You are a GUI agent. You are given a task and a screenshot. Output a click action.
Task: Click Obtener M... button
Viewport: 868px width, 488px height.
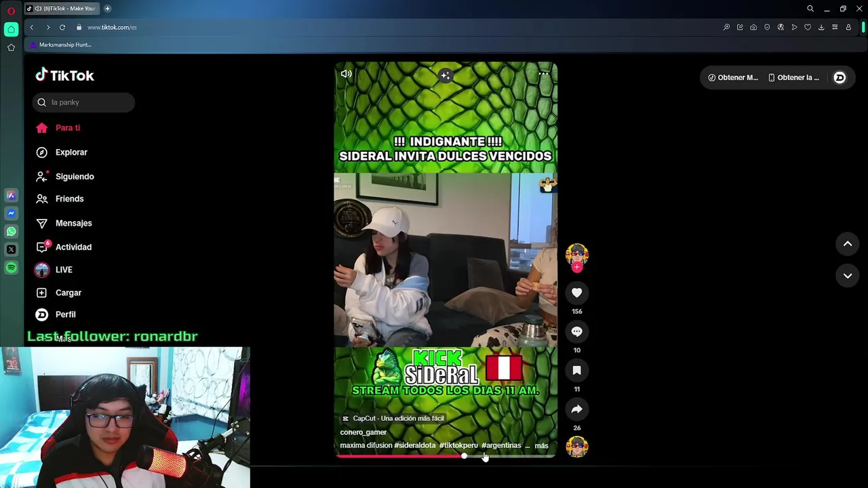[733, 78]
